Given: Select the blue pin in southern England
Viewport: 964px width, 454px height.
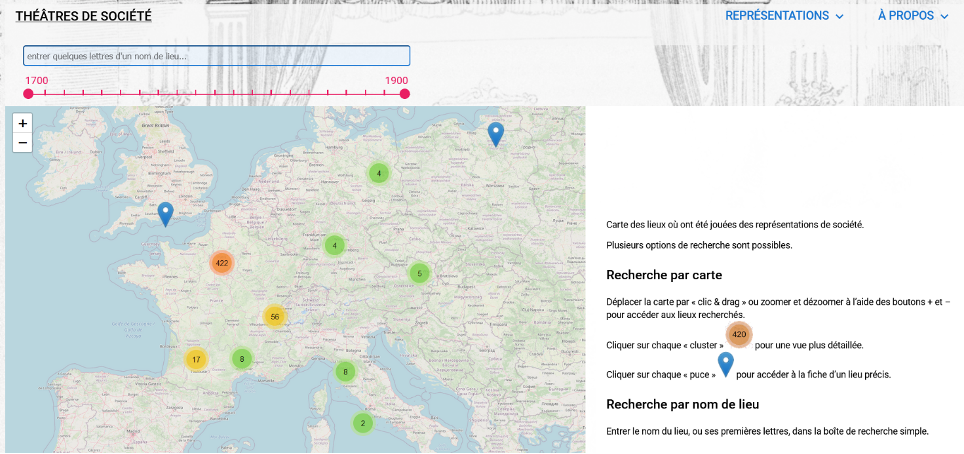Looking at the screenshot, I should click(166, 213).
